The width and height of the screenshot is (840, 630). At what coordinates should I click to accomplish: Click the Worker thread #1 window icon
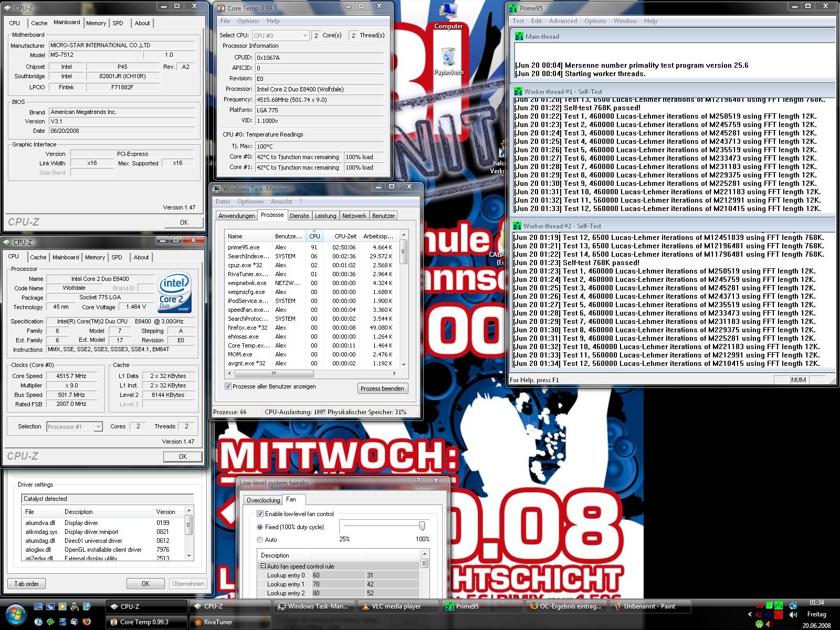[519, 91]
